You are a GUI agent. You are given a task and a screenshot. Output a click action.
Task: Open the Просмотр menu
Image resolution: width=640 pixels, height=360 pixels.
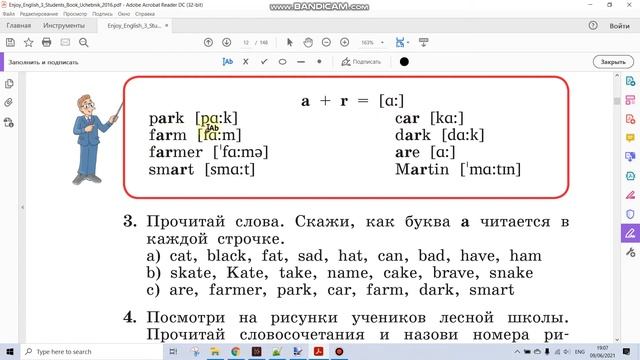click(75, 14)
